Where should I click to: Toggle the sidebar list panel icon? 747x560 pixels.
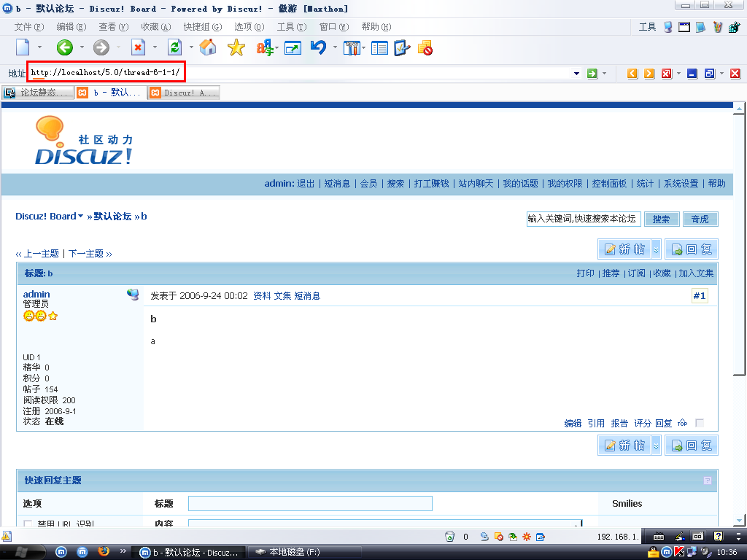pos(379,47)
